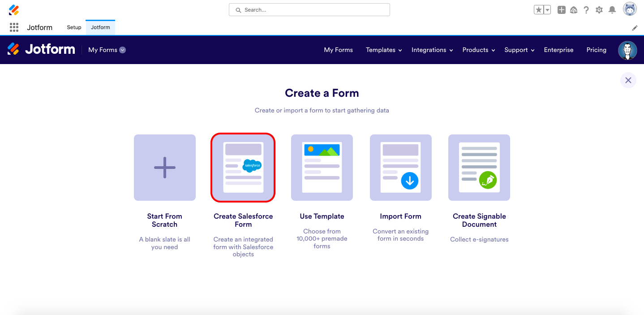
Task: Click the Favorites star icon
Action: [539, 10]
